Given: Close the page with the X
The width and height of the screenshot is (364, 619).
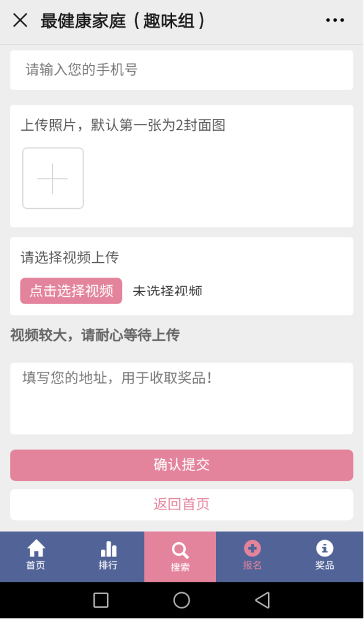Looking at the screenshot, I should click(x=19, y=20).
